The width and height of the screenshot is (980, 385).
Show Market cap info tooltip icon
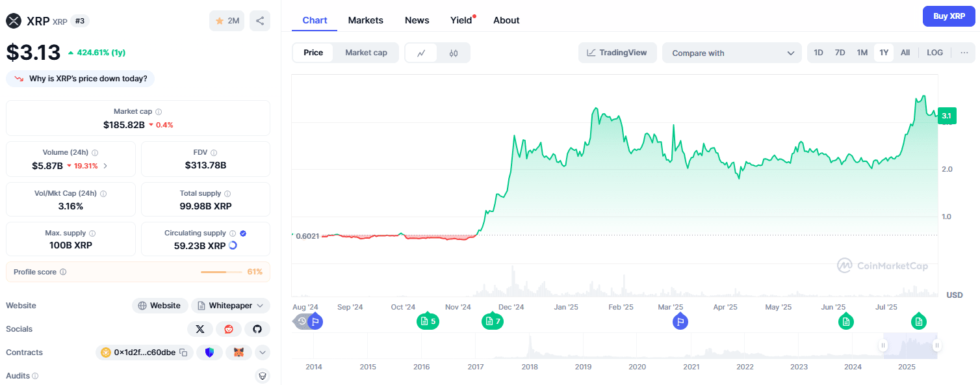159,112
